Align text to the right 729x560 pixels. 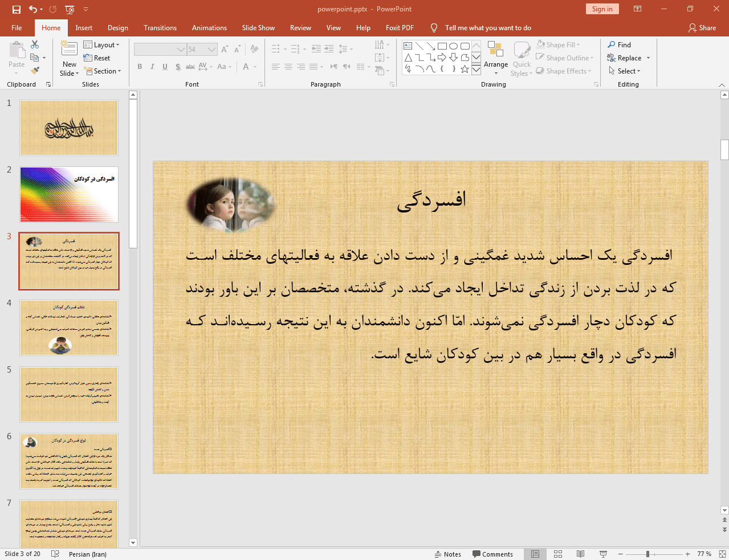point(301,67)
